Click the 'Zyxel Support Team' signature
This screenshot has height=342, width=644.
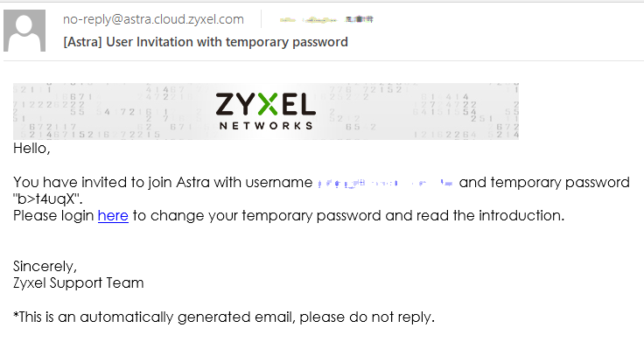click(79, 283)
